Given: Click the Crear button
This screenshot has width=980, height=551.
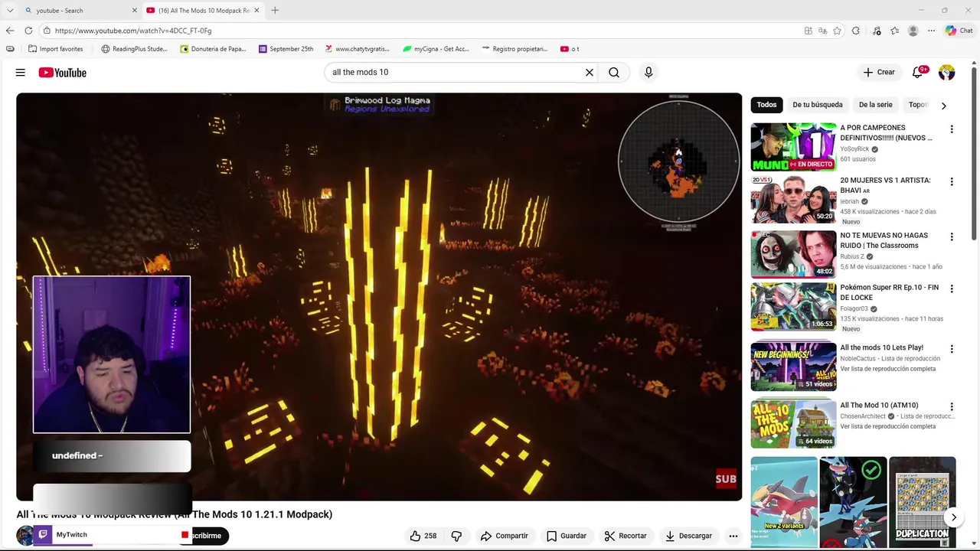Looking at the screenshot, I should [x=879, y=73].
